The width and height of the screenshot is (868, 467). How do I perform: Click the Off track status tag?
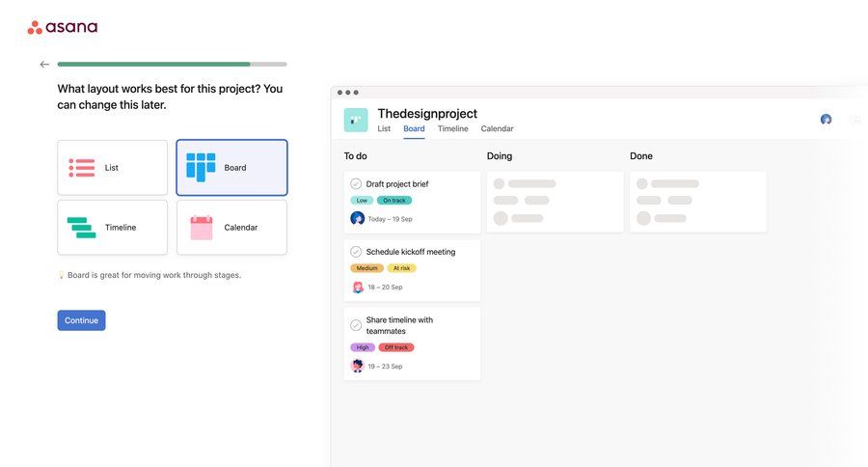coord(395,347)
